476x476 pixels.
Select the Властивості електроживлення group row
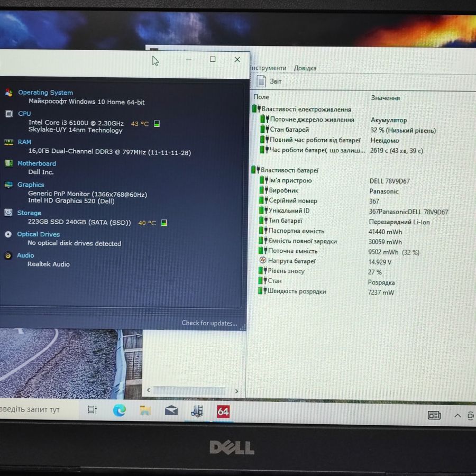click(x=302, y=109)
